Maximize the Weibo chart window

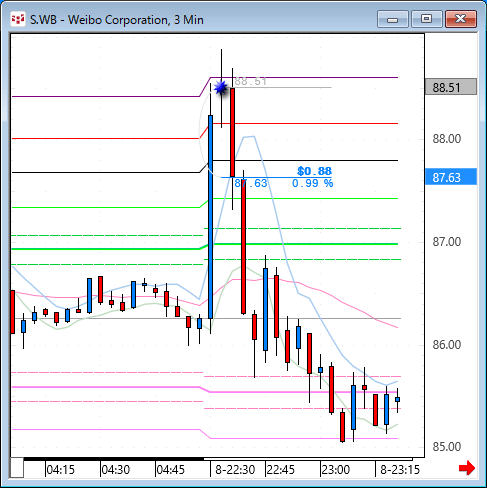pos(426,19)
